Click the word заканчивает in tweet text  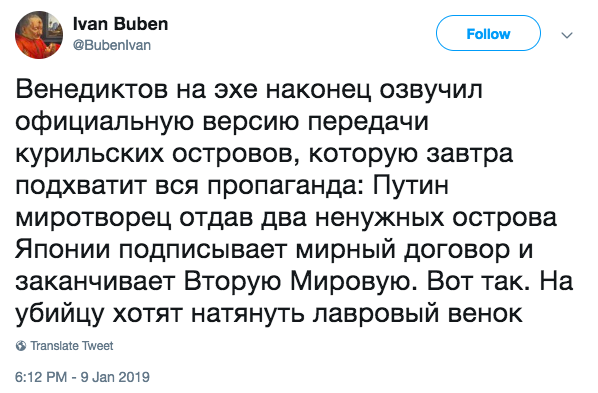pyautogui.click(x=95, y=283)
